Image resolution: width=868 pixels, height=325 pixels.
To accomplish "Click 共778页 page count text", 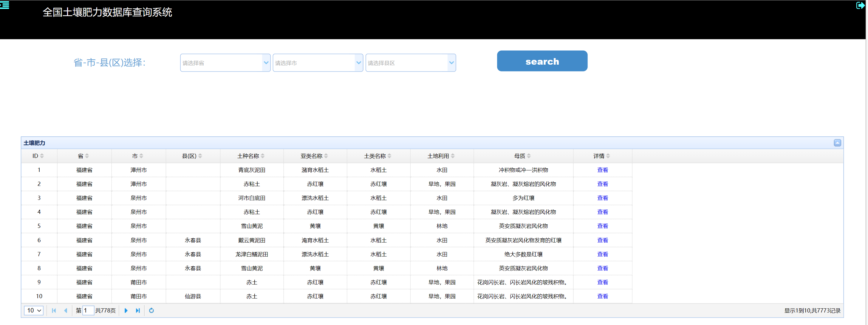I will point(106,310).
